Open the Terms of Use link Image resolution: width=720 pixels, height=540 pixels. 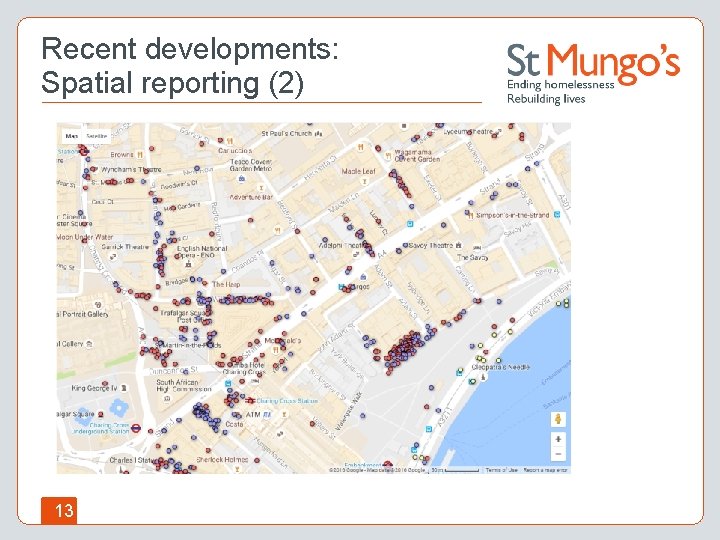501,470
